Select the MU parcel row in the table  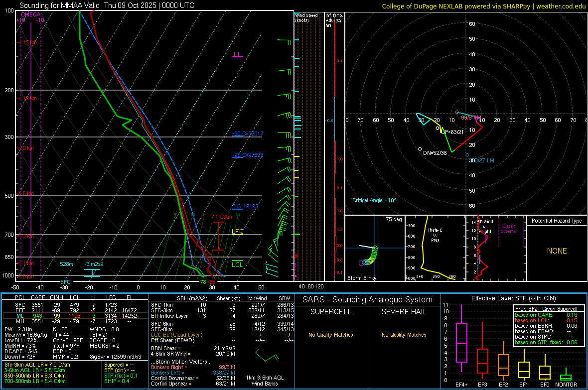[75, 321]
